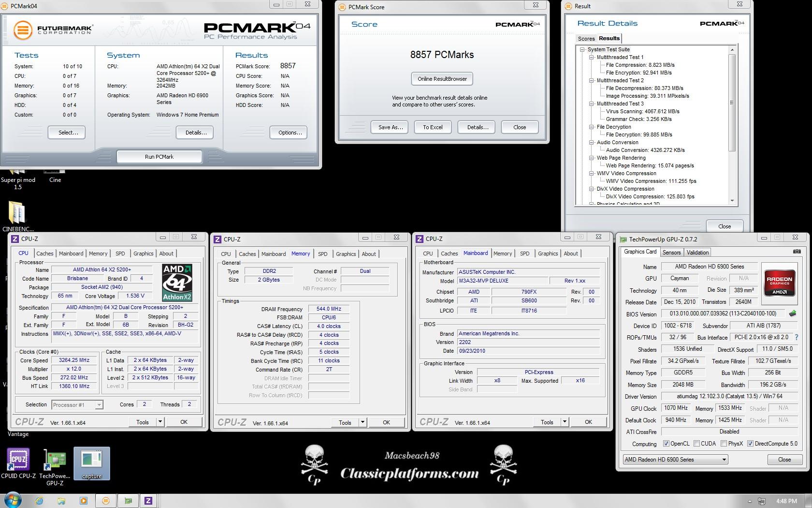Toggle the PhysX checkbox in GPU-Z
Screen dimensions: 812x508
coord(724,444)
